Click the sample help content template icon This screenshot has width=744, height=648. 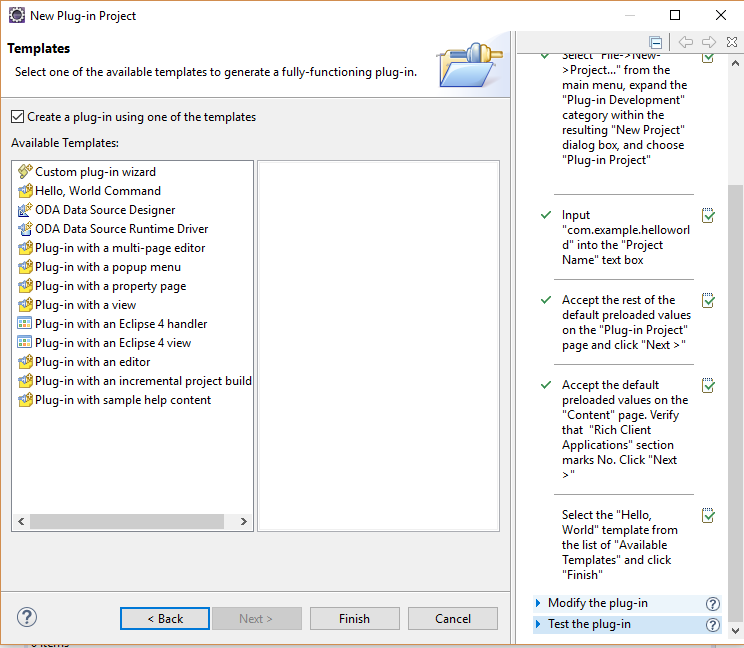(25, 399)
